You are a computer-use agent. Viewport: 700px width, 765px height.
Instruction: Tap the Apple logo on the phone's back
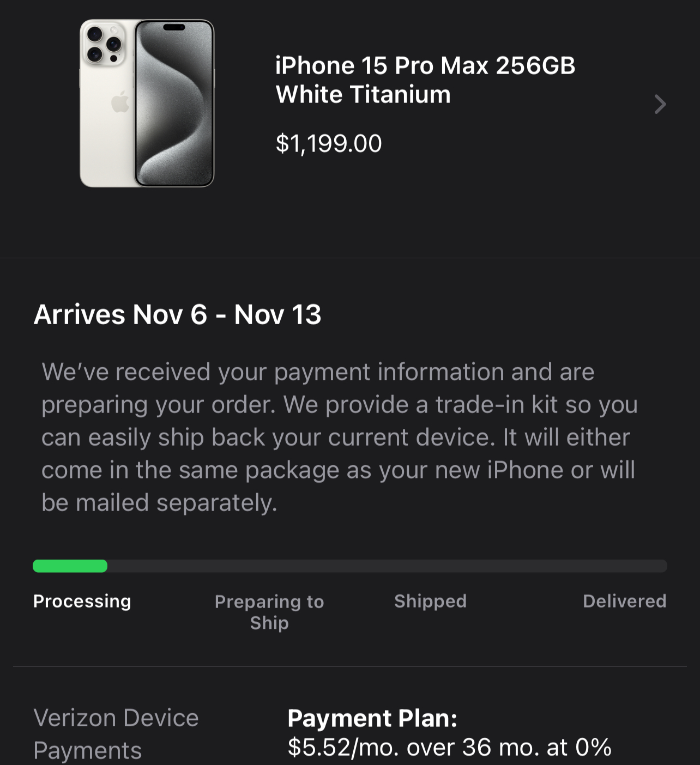[x=120, y=102]
